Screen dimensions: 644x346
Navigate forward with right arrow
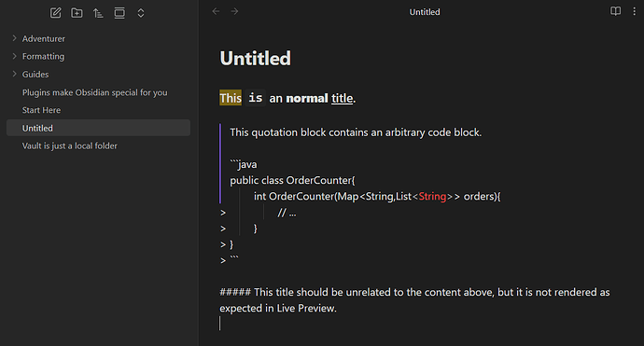[234, 11]
